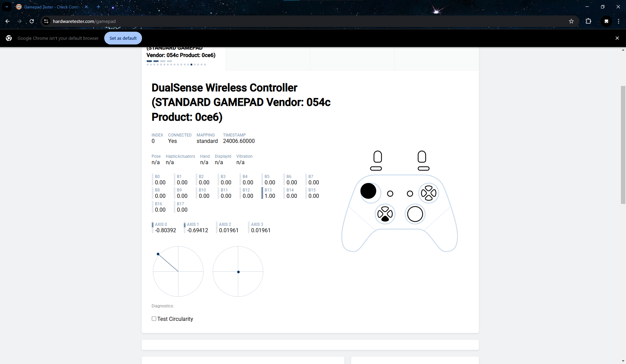Select the Gamepad Tester browser tab

tap(52, 7)
